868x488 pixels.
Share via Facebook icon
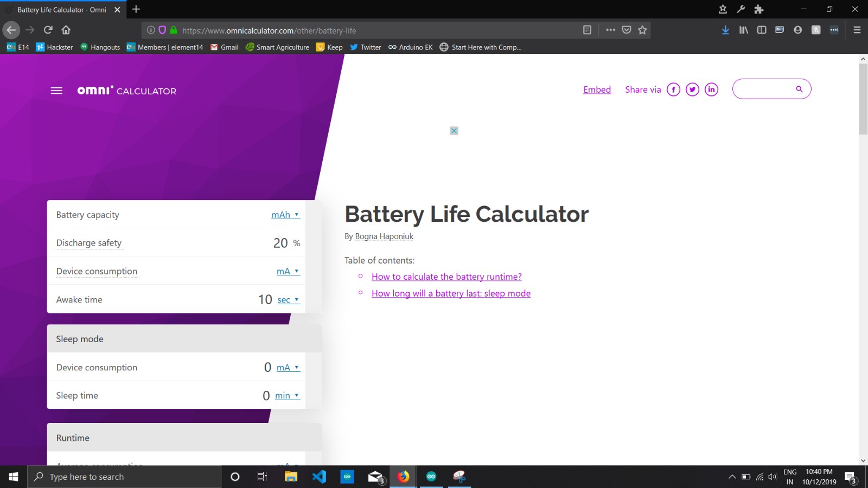click(673, 89)
